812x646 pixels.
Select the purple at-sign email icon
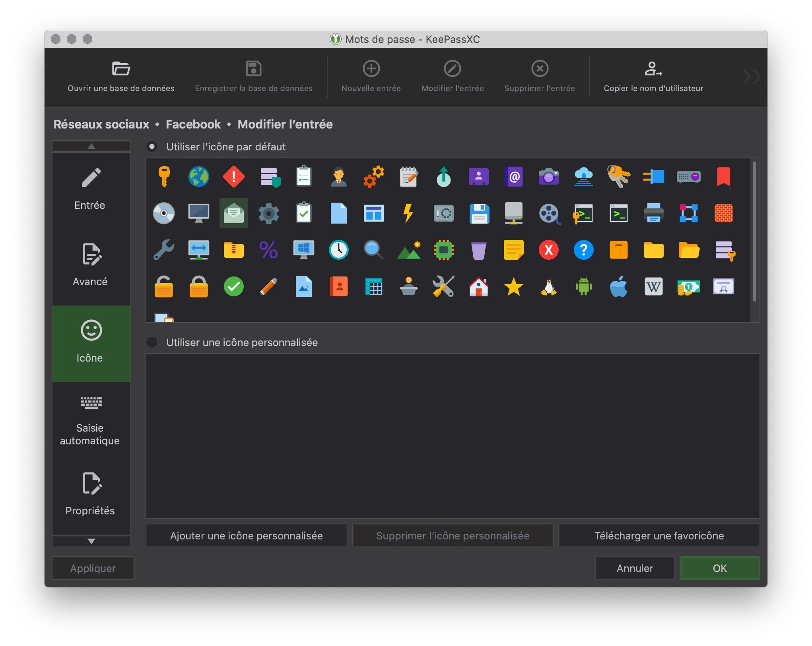click(x=514, y=177)
